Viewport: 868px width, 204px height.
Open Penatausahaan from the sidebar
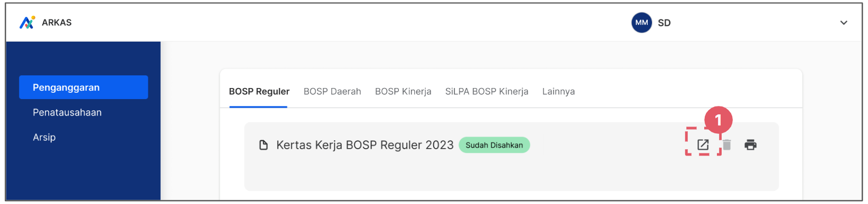click(x=67, y=112)
